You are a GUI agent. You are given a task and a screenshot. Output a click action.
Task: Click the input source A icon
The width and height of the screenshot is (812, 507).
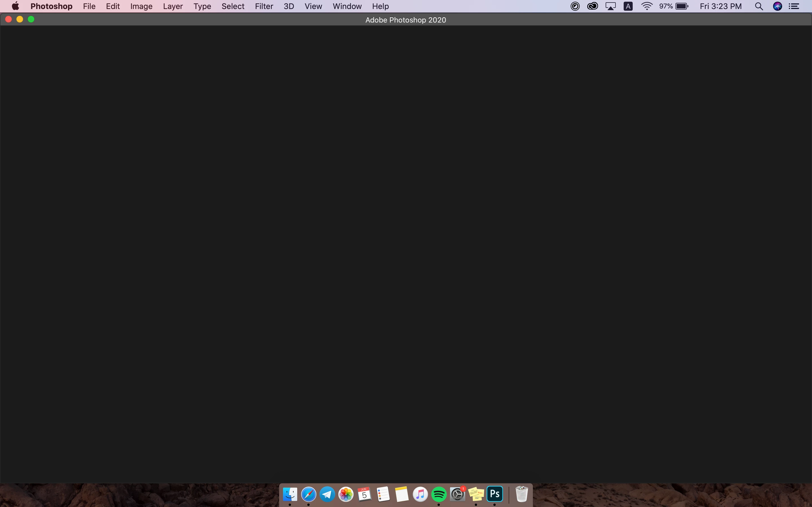(x=628, y=6)
